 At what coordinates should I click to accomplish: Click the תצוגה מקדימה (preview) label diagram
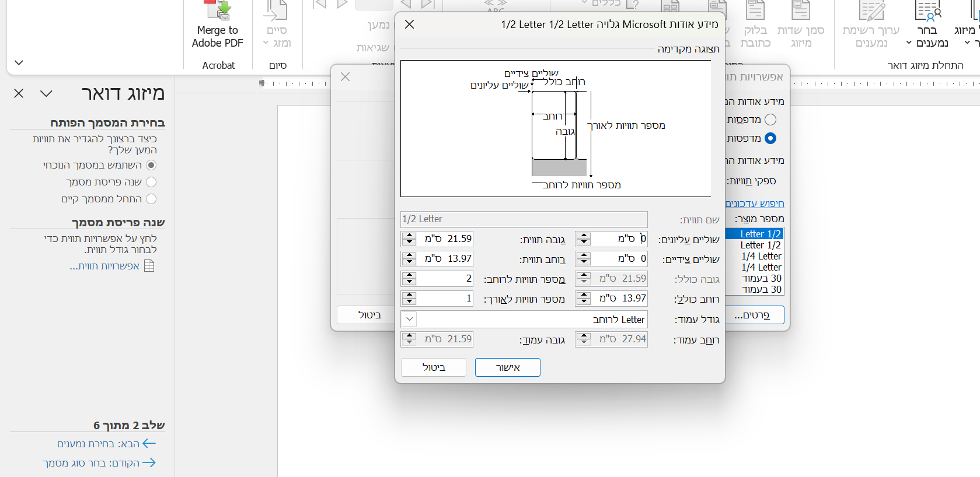[x=556, y=129]
